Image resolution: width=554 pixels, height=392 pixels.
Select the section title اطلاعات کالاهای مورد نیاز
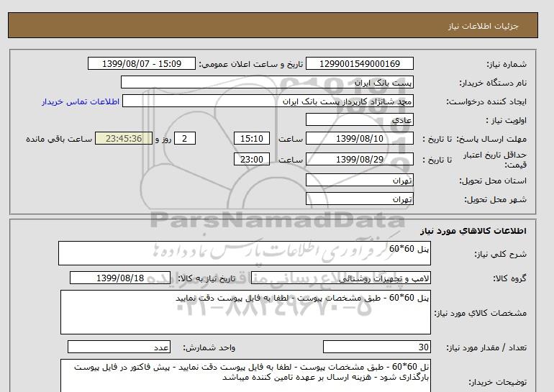click(473, 231)
